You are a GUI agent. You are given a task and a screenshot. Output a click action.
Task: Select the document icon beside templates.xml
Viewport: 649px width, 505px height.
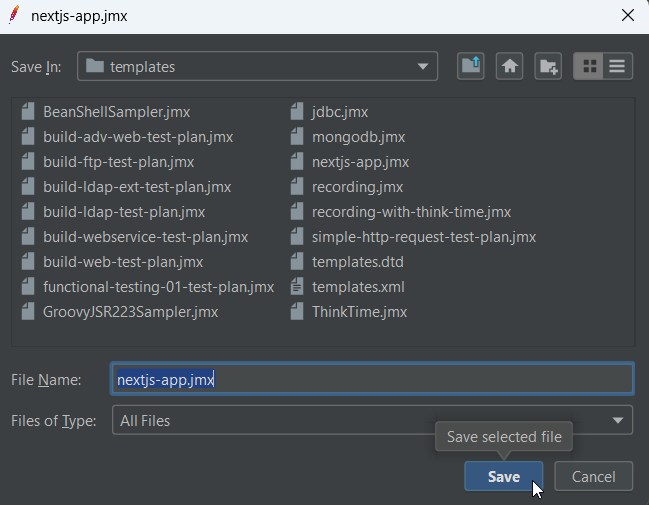tap(297, 287)
